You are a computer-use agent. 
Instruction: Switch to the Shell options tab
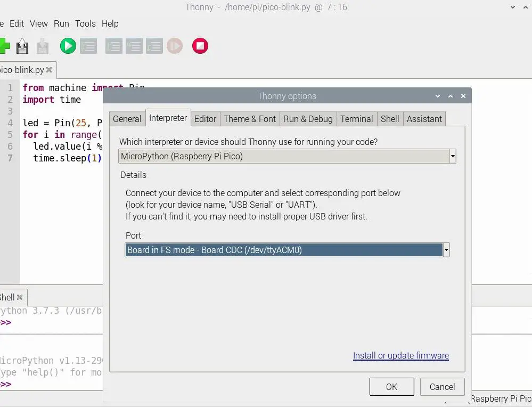390,119
